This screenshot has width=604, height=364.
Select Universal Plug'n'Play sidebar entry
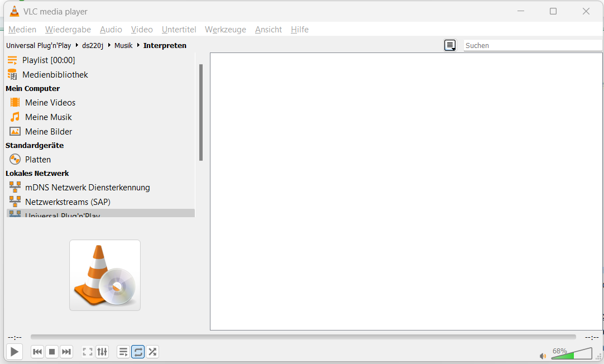pos(100,213)
